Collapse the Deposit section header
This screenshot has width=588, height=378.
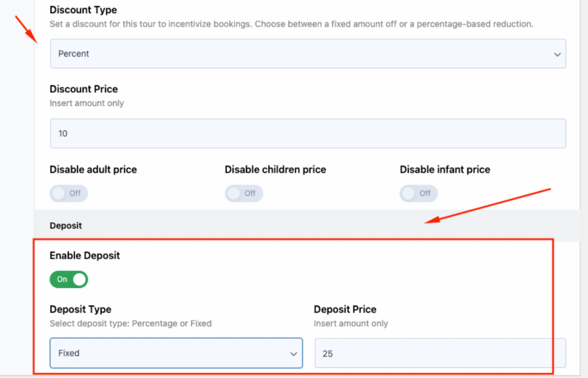[307, 225]
